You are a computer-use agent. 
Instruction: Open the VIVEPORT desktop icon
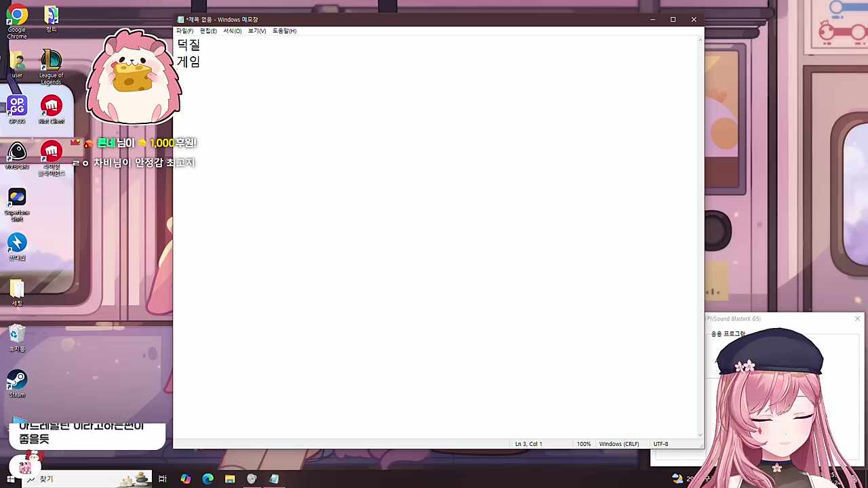17,155
